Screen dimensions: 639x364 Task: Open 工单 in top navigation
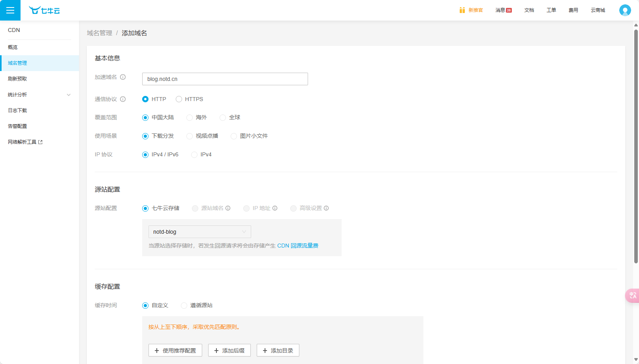click(x=551, y=10)
